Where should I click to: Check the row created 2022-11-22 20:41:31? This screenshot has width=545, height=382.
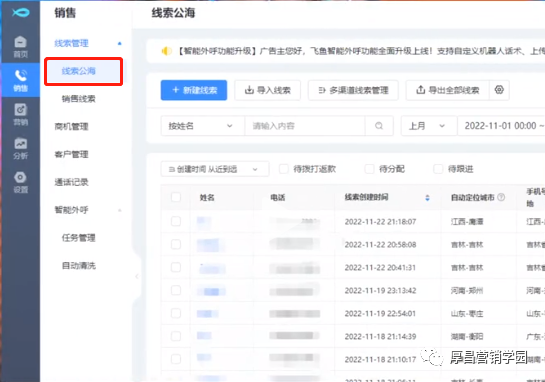pyautogui.click(x=176, y=267)
